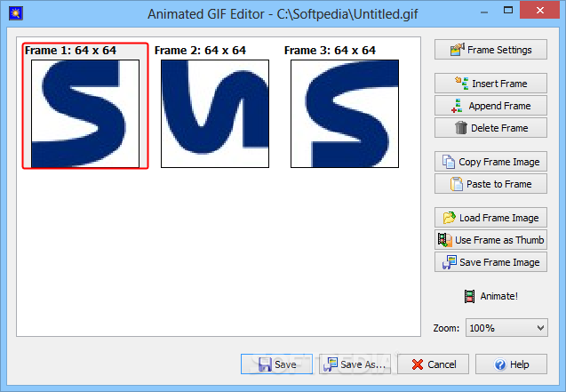
Task: Open Frame Settings via its icon
Action: click(457, 50)
